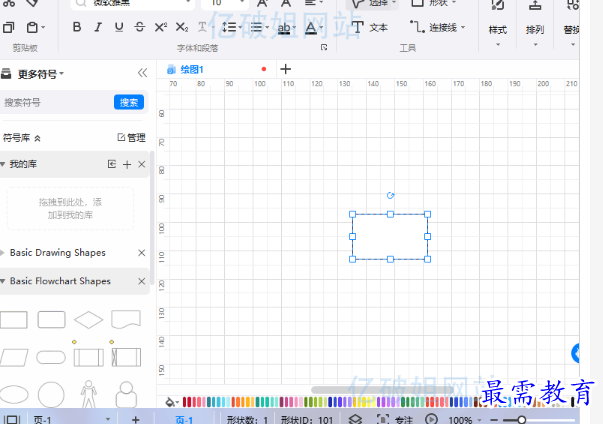Click the Copy icon in clipboard group
The width and height of the screenshot is (603, 424).
coord(8,28)
